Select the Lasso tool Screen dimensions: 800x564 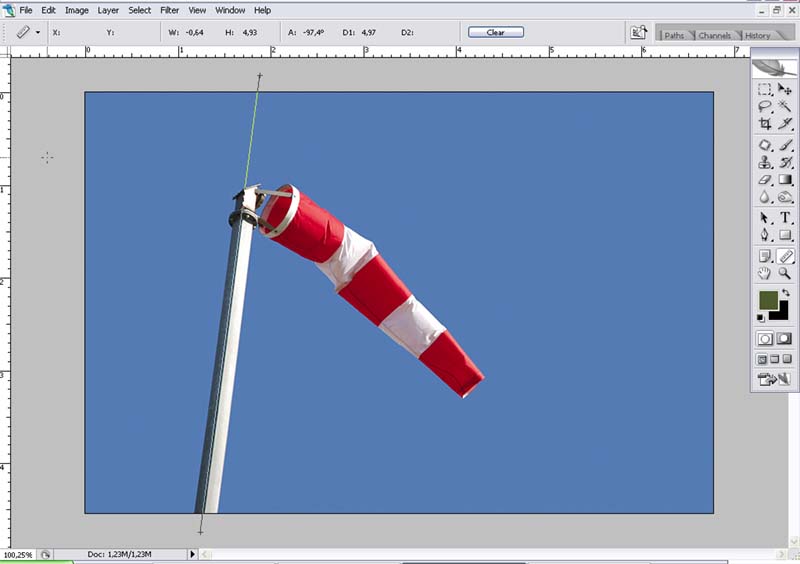point(765,106)
